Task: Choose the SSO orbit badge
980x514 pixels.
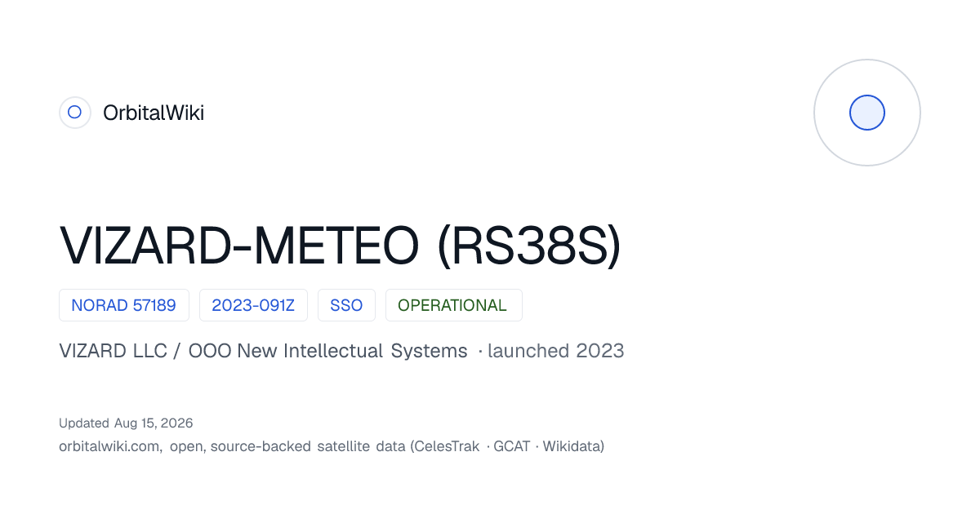Action: click(346, 305)
